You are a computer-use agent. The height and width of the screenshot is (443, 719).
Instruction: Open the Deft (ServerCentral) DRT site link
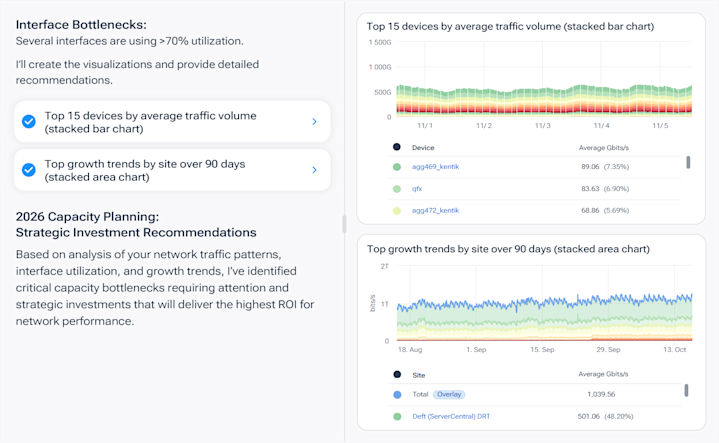451,416
